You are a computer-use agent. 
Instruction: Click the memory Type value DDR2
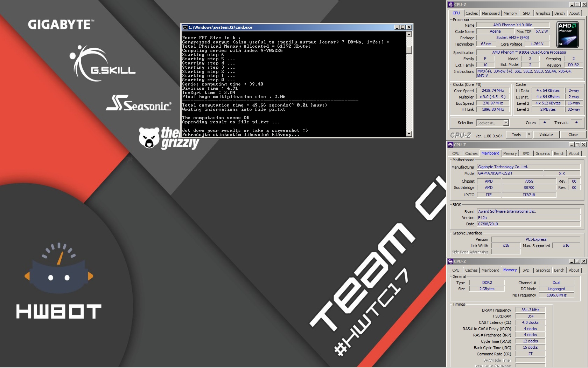tap(487, 282)
